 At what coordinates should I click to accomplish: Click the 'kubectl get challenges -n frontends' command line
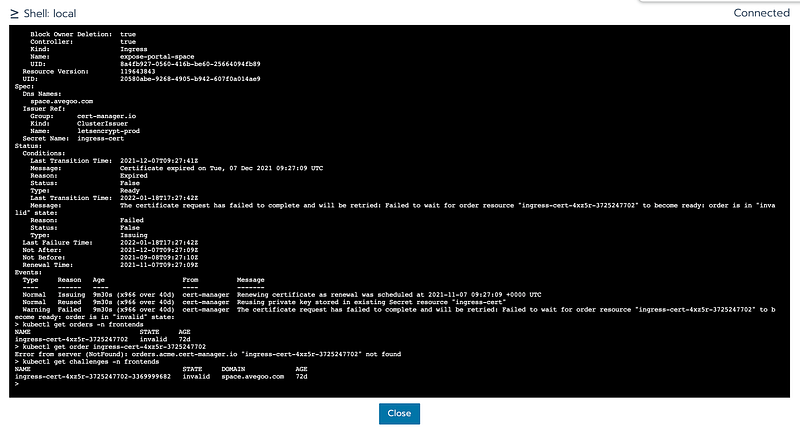(87, 362)
